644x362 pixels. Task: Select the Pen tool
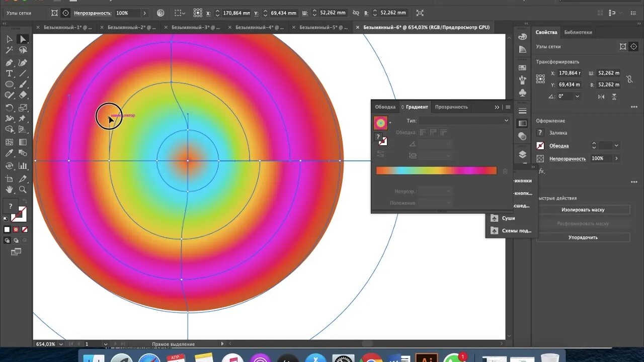(9, 63)
